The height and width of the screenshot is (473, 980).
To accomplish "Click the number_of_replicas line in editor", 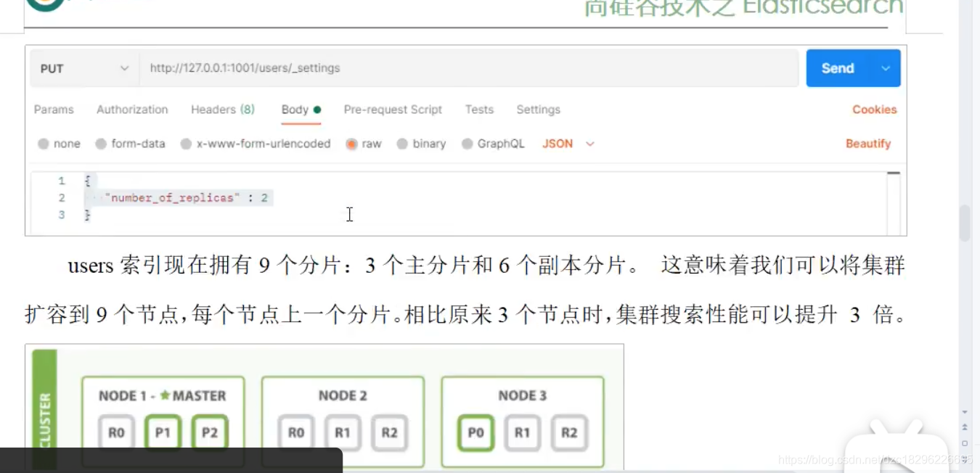I will [x=187, y=198].
